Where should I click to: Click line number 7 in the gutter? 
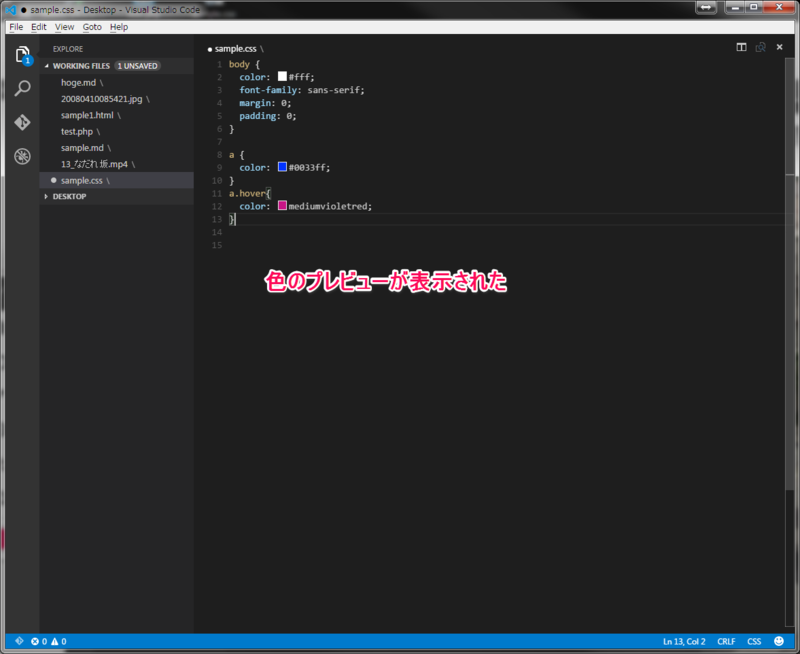click(x=219, y=142)
